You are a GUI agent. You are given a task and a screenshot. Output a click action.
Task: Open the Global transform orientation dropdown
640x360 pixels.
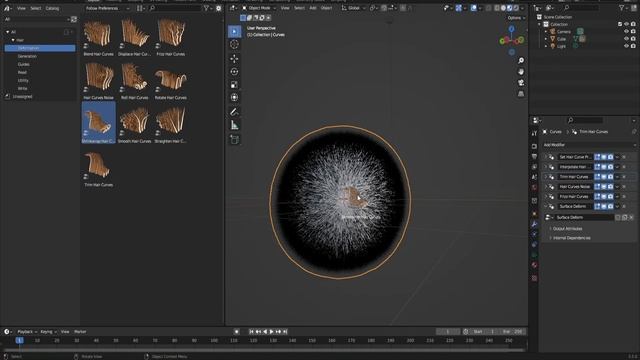click(353, 8)
